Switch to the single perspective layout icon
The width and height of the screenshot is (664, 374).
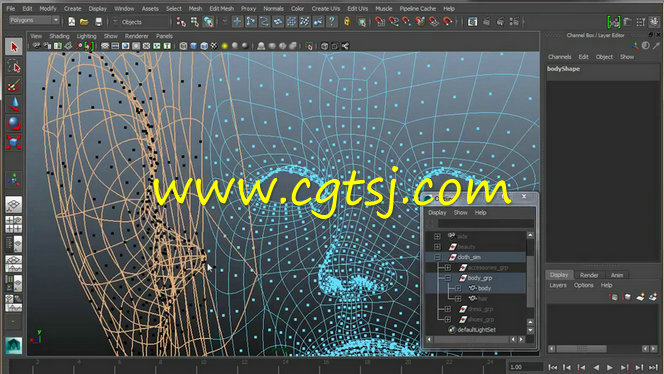(x=14, y=204)
